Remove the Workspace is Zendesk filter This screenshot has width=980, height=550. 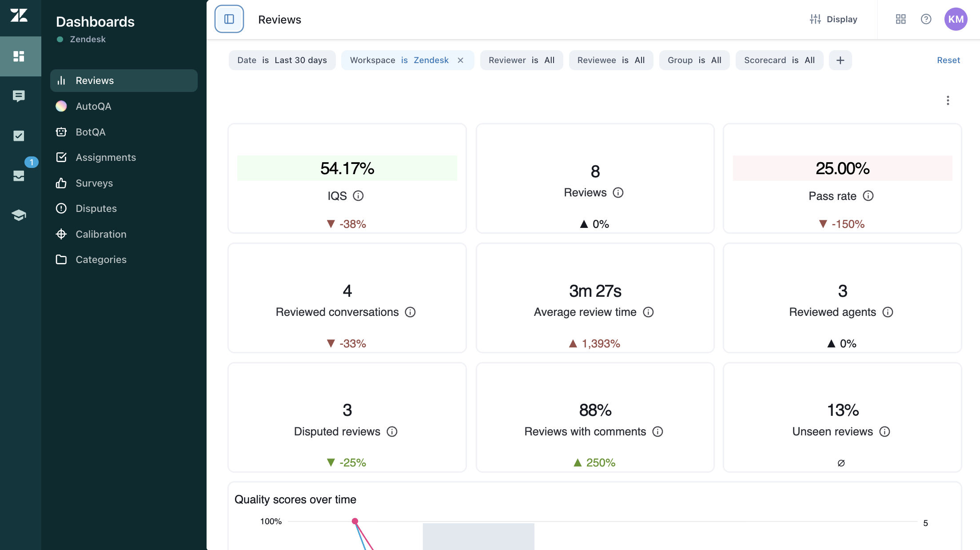(x=461, y=60)
